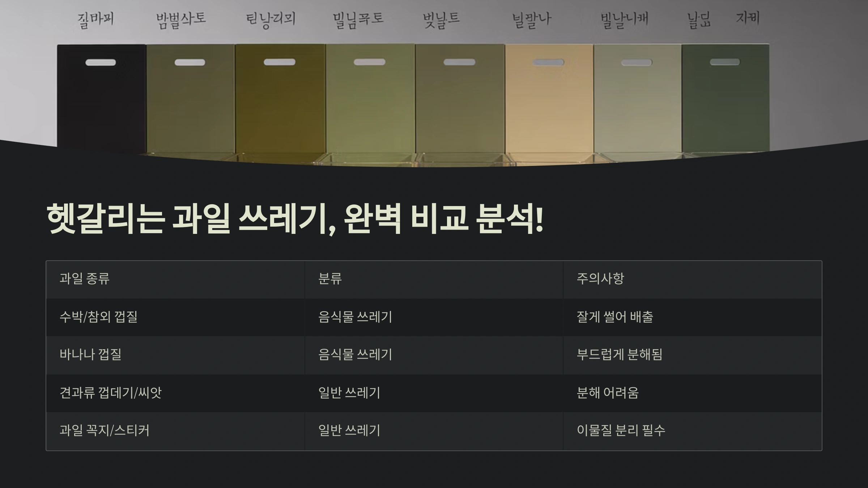Click the 이물질 분리 필수 cell
Image resolution: width=868 pixels, height=488 pixels.
pos(621,431)
